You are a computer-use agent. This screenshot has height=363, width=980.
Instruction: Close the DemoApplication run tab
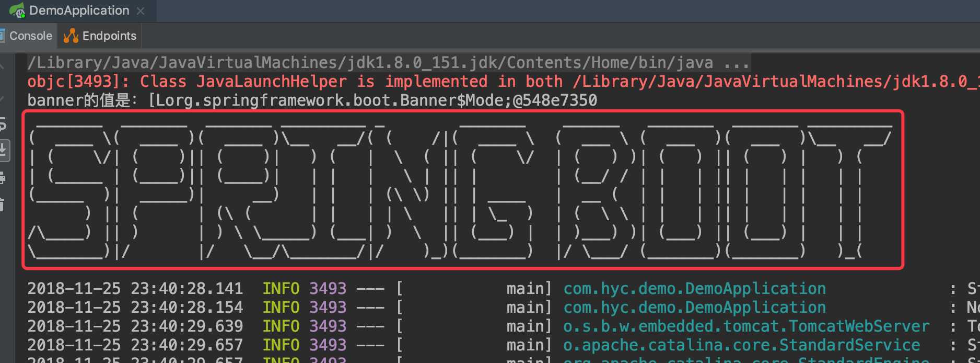tap(141, 11)
